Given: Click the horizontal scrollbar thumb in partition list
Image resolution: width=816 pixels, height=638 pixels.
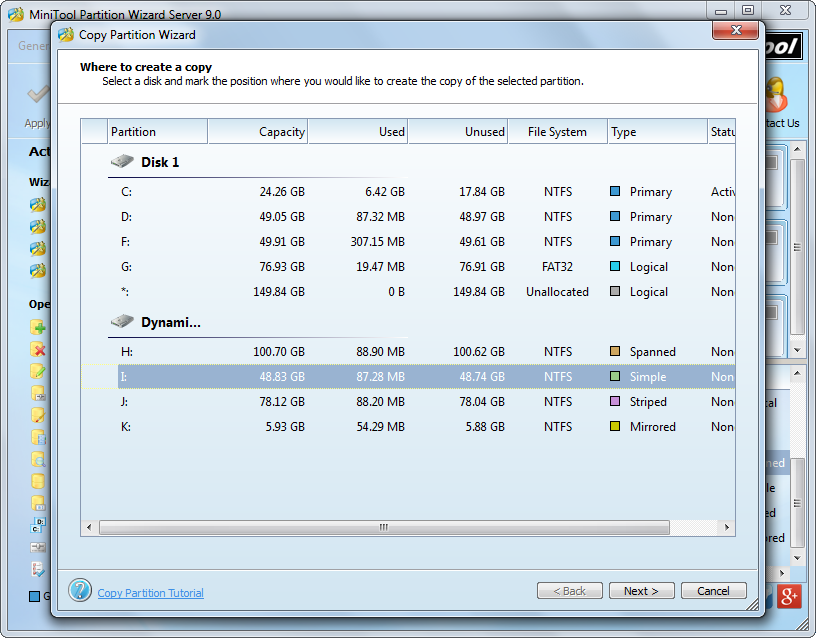Looking at the screenshot, I should 384,527.
